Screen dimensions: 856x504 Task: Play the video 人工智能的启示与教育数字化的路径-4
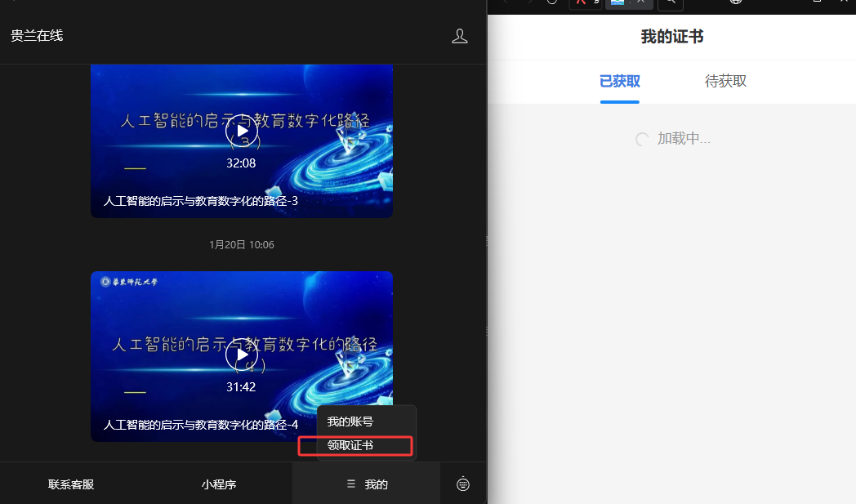(242, 354)
